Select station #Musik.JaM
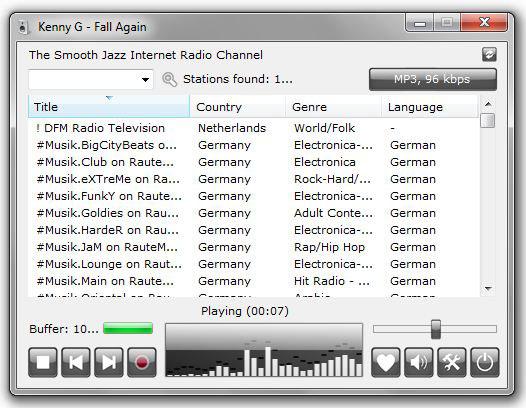526x408 pixels. coord(253,247)
